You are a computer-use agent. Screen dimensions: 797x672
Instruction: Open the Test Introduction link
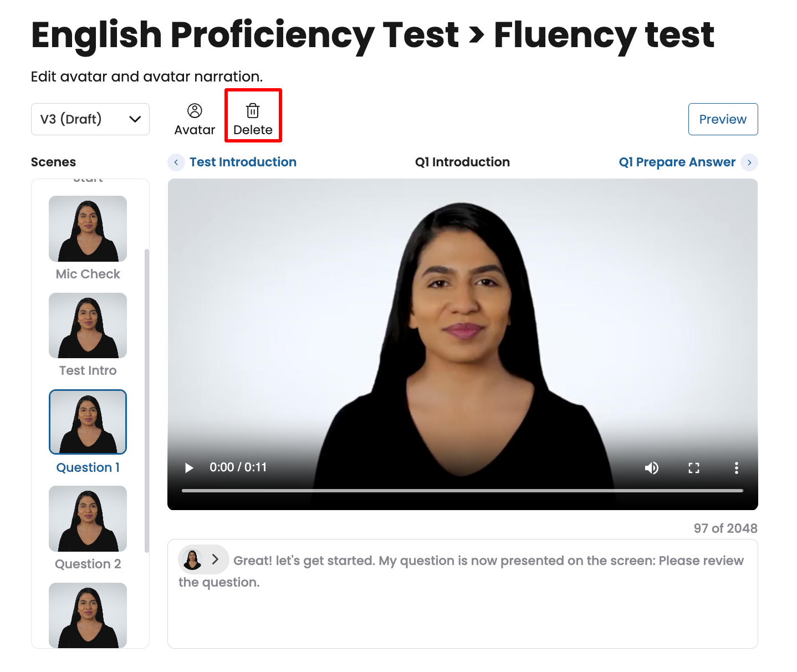click(x=243, y=162)
